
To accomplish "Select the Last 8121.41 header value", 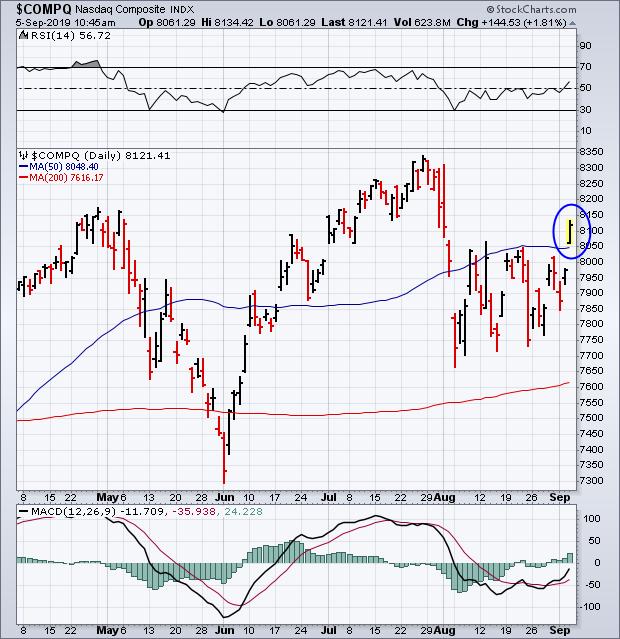I will 354,22.
